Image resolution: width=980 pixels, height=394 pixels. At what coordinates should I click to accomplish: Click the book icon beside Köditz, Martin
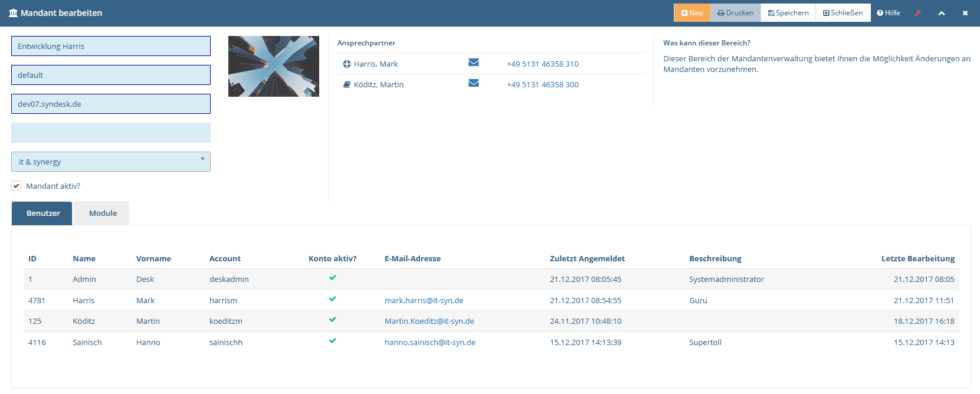coord(347,84)
